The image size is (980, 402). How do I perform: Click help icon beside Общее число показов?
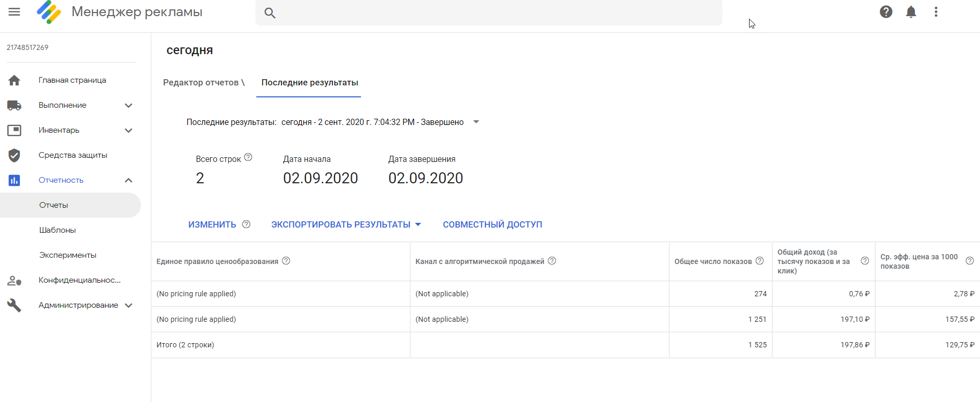[x=759, y=261]
